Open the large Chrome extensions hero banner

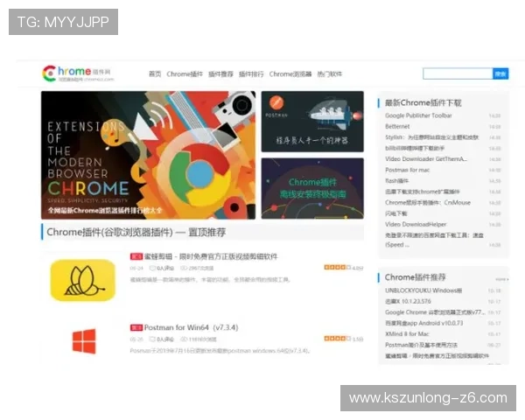[x=148, y=155]
